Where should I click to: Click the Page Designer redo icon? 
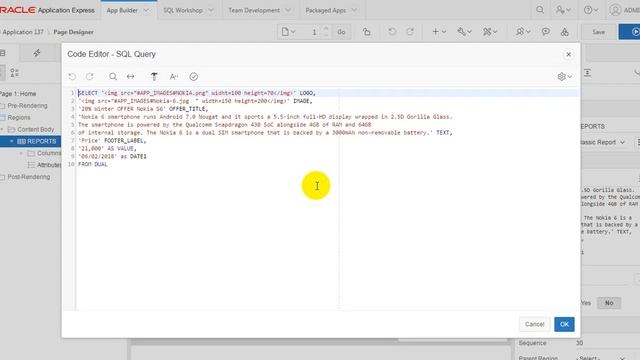pos(410,32)
